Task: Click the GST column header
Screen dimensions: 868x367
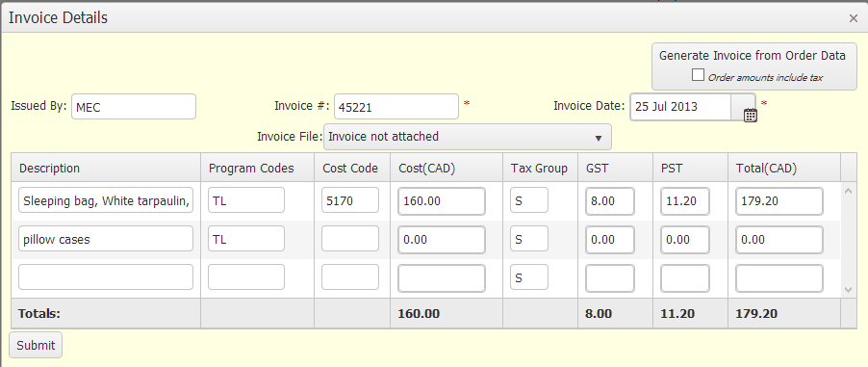Action: pos(616,168)
